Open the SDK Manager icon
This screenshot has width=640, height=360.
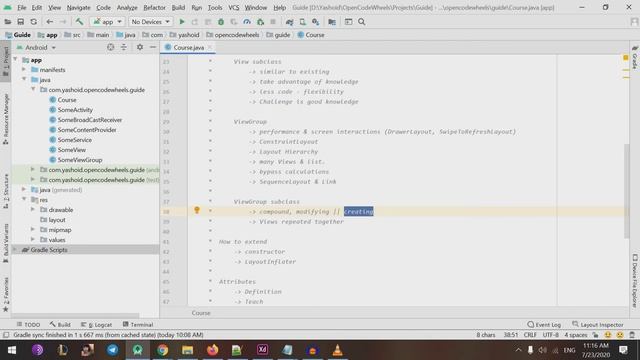(316, 22)
